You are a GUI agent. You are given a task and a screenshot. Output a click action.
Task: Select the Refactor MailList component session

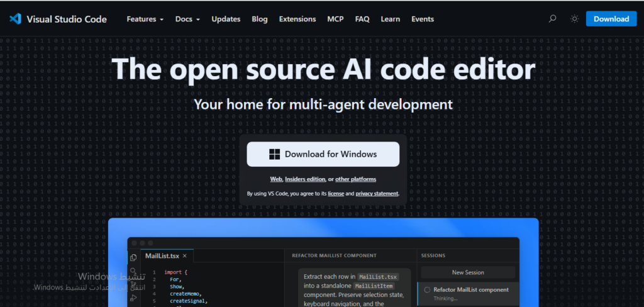click(468, 293)
